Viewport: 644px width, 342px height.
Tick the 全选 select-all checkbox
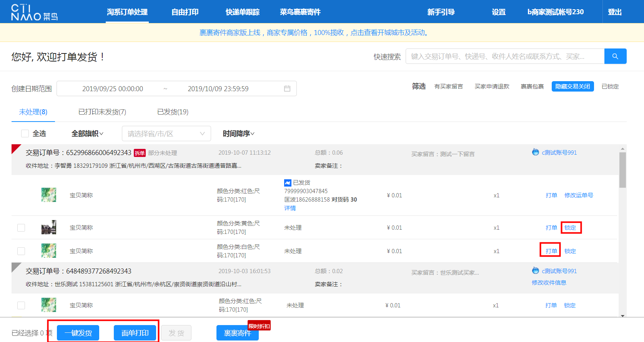[25, 133]
